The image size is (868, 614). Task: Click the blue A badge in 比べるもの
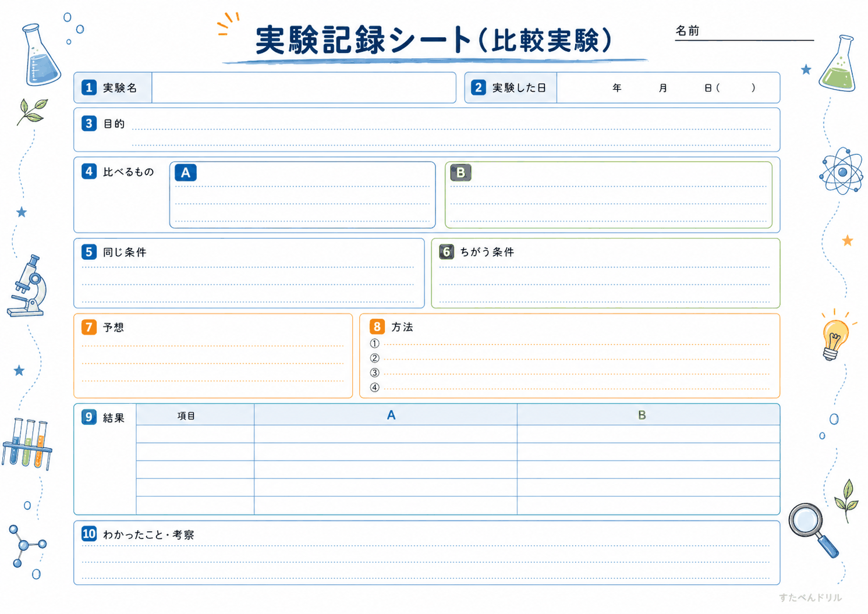[186, 173]
